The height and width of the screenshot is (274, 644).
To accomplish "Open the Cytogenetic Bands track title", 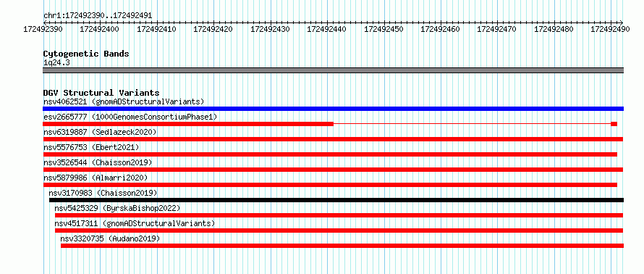I will click(86, 54).
